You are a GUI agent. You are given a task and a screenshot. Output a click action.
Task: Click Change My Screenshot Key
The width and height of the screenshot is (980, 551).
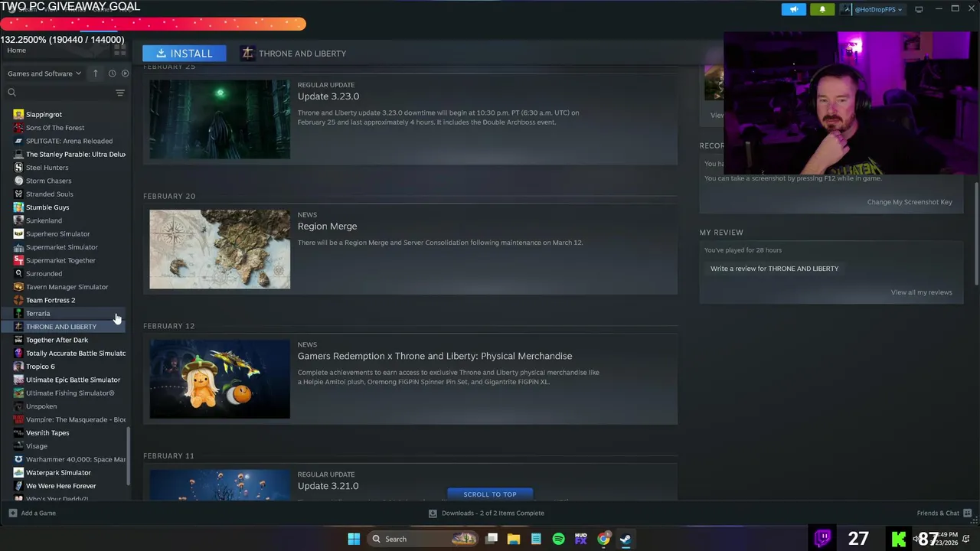tap(910, 202)
